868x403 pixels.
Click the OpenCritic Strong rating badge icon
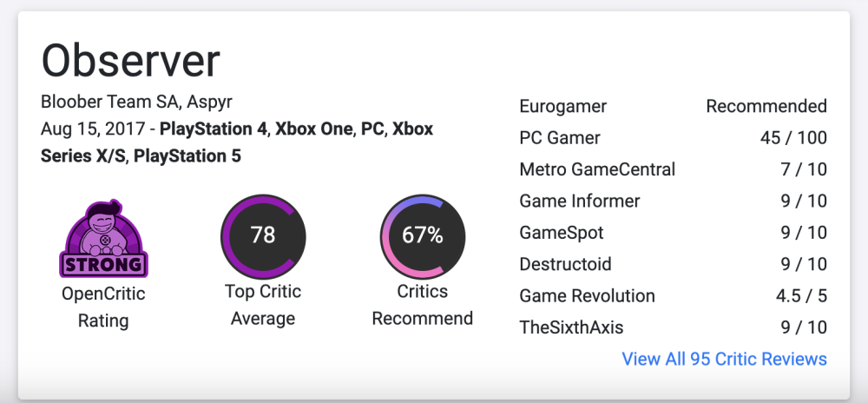pos(103,238)
